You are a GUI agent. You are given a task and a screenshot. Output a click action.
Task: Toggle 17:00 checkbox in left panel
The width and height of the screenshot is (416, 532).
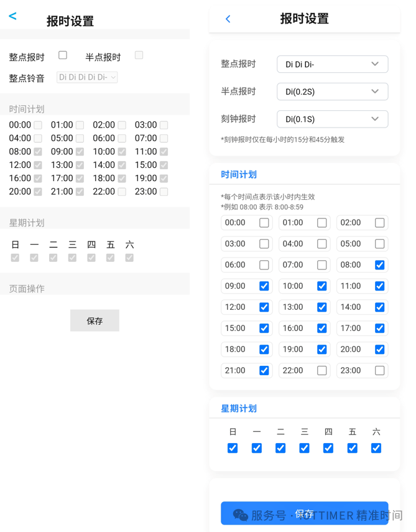[x=80, y=179]
